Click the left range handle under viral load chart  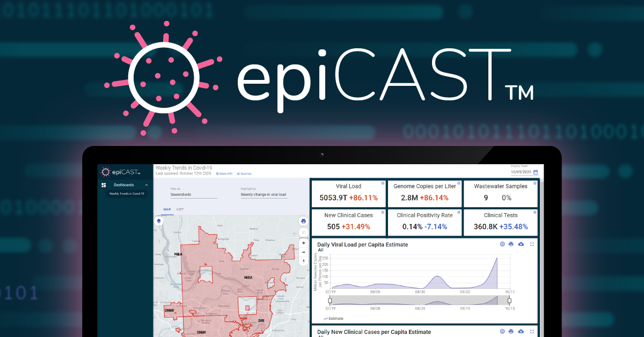coord(330,301)
